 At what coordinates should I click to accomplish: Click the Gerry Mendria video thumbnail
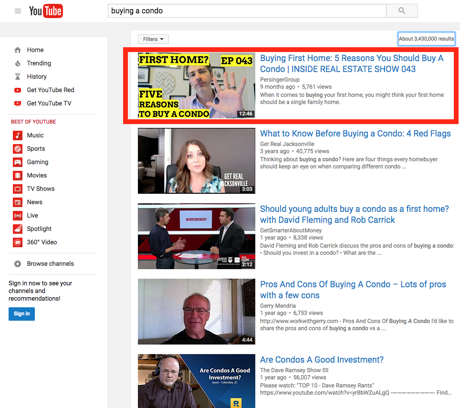[x=196, y=312]
